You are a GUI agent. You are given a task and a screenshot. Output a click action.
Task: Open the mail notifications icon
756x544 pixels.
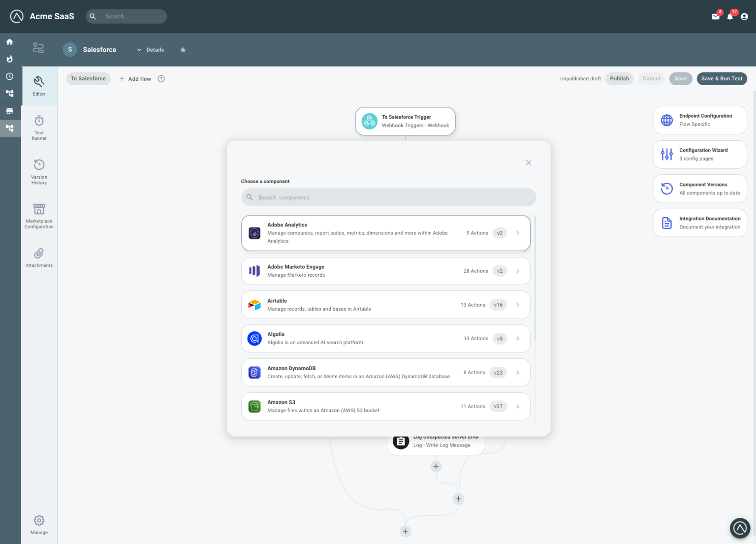tap(716, 16)
